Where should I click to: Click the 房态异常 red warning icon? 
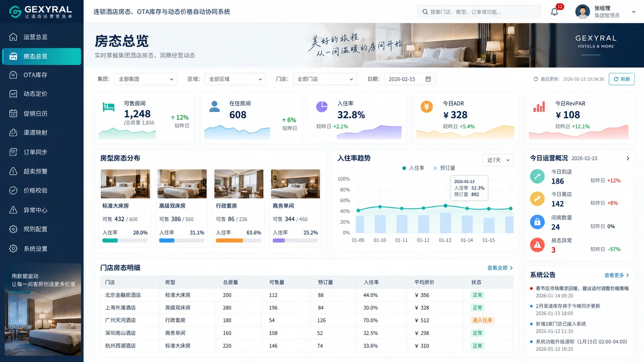537,245
